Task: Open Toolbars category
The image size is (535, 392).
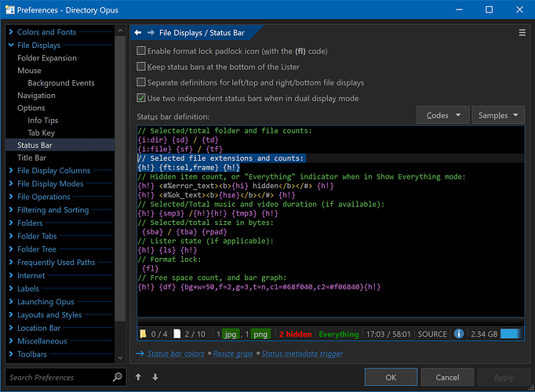Action: [31, 354]
